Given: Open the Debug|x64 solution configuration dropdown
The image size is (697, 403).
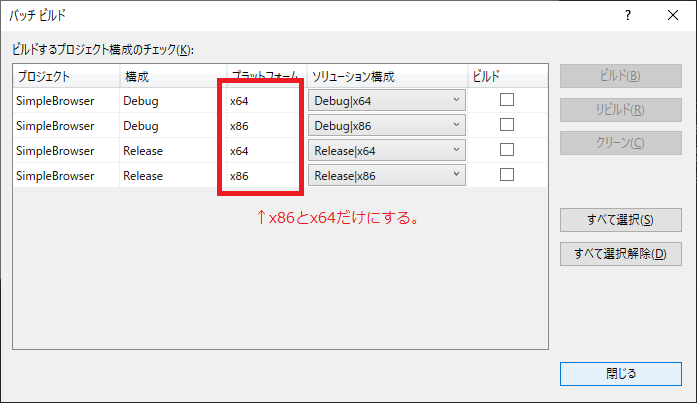Looking at the screenshot, I should coord(387,100).
